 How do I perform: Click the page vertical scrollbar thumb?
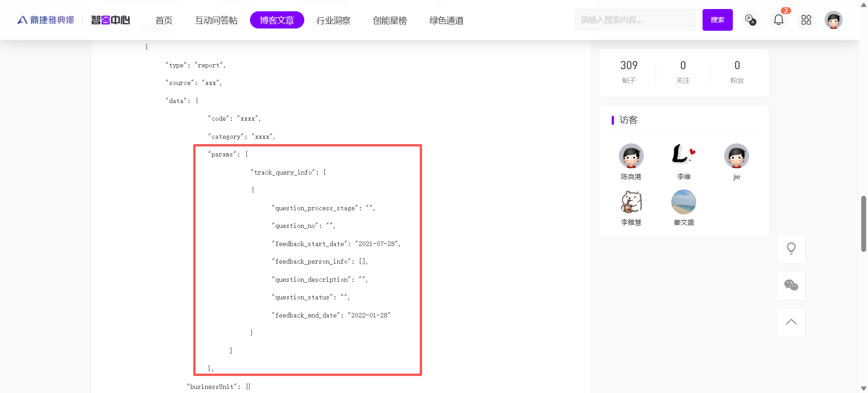click(863, 224)
